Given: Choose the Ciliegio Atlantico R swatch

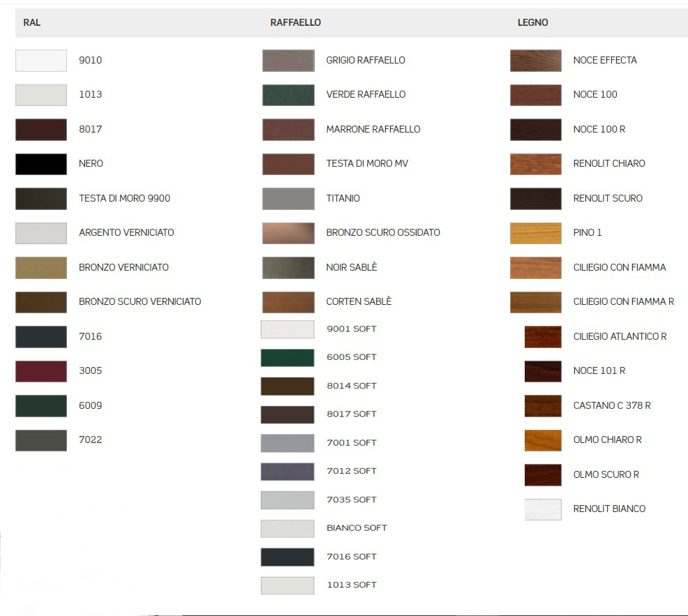Looking at the screenshot, I should pyautogui.click(x=543, y=336).
